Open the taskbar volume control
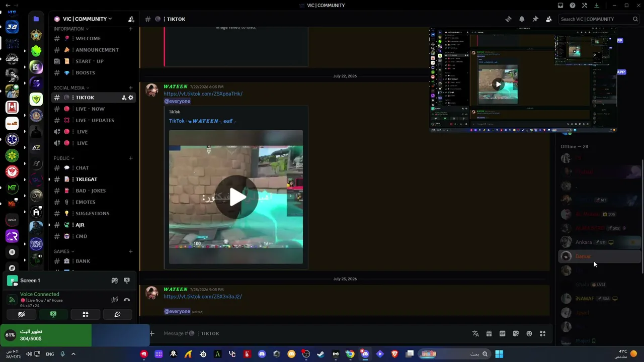This screenshot has width=644, height=362. coord(29,354)
